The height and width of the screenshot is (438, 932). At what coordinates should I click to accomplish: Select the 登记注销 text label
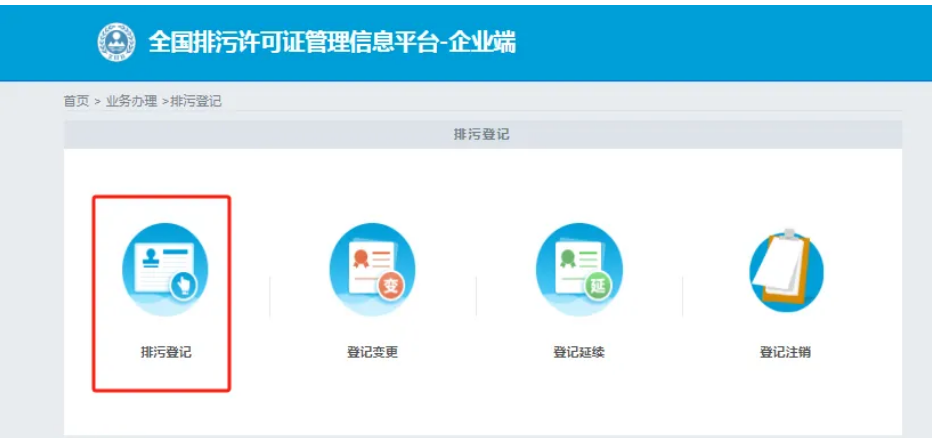[786, 352]
